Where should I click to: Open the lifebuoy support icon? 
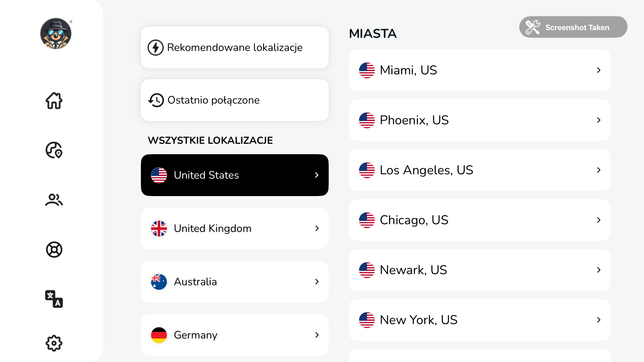coord(54,250)
